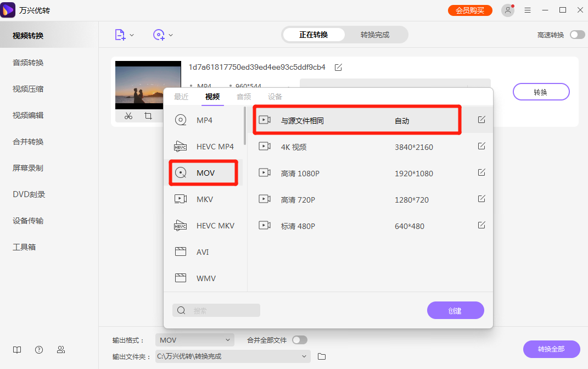Click the 创建 button to create preset
Screen dimensions: 588x369
(455, 310)
